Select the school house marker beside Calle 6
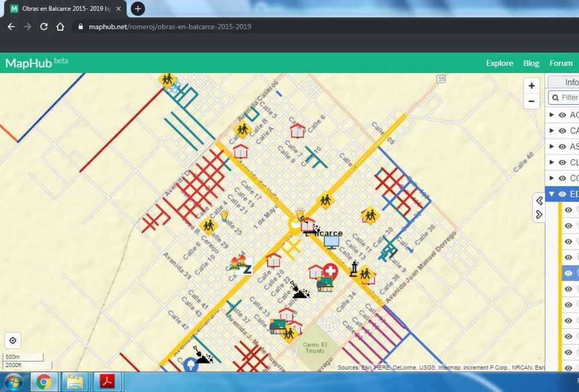The image size is (579, 392). (298, 131)
